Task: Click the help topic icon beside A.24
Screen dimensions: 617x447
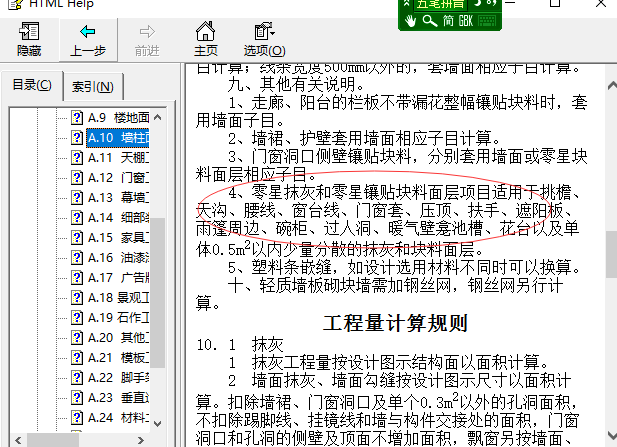Action: pyautogui.click(x=77, y=417)
